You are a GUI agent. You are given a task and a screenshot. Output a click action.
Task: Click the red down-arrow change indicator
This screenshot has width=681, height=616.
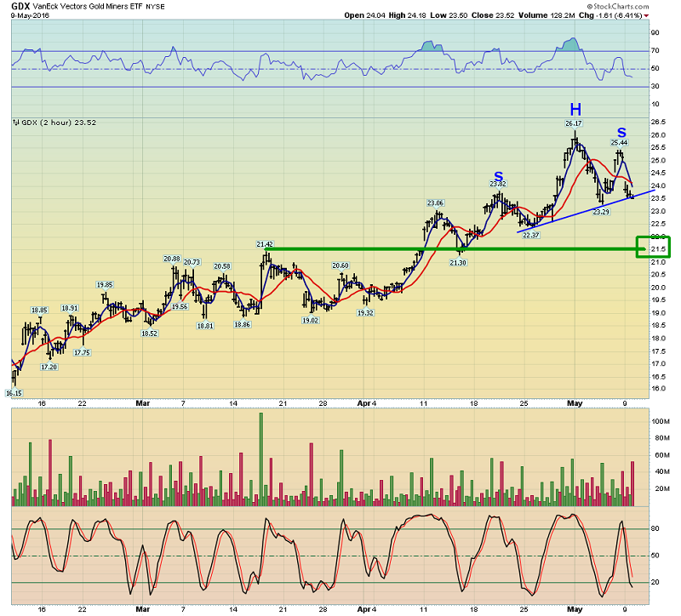[x=646, y=15]
